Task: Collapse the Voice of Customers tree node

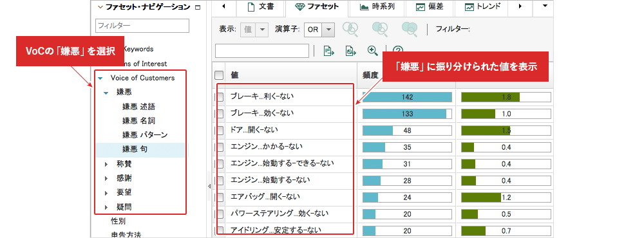Action: coord(100,78)
